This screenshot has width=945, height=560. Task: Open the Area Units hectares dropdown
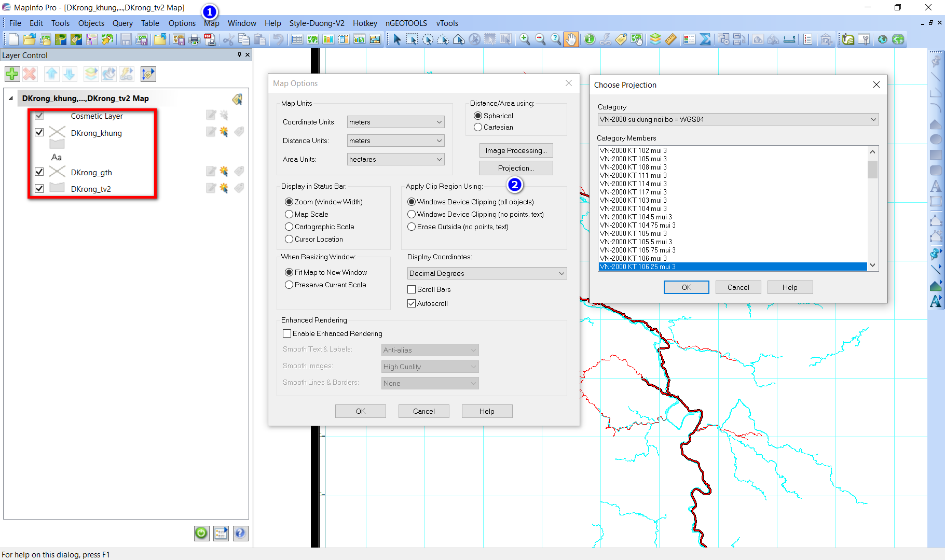click(x=396, y=159)
